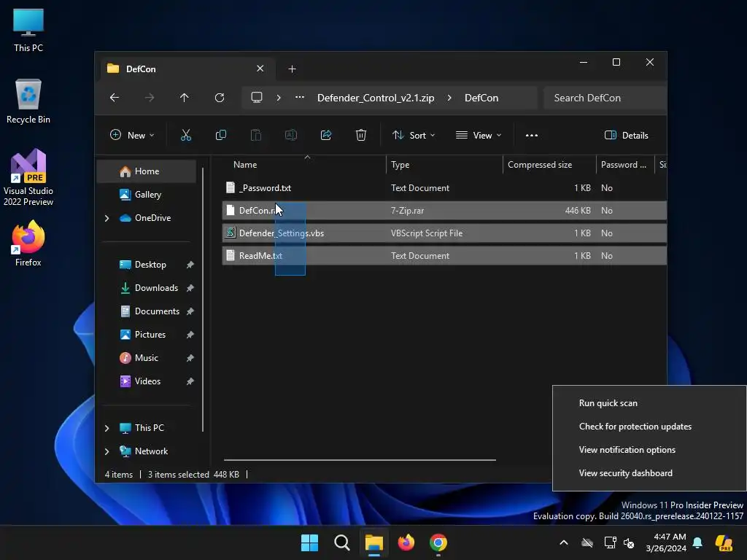747x560 pixels.
Task: Open Videos quick access folder
Action: 147,381
